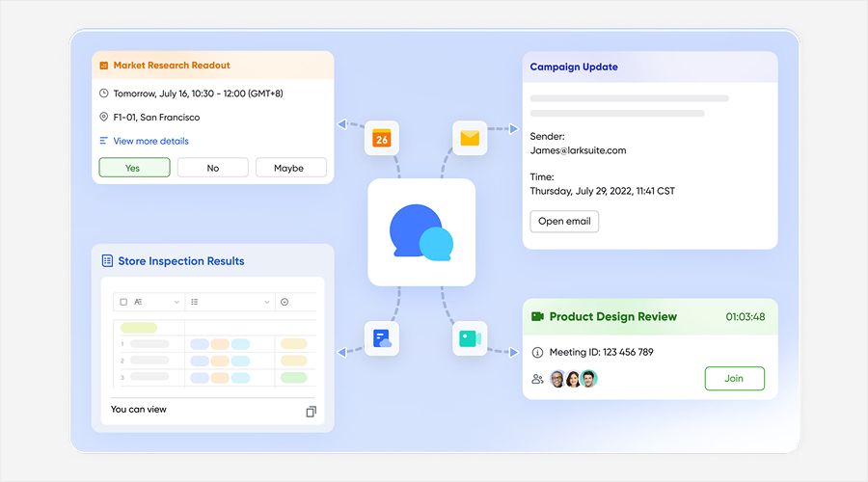Click the Store Inspection Results title

pyautogui.click(x=181, y=261)
